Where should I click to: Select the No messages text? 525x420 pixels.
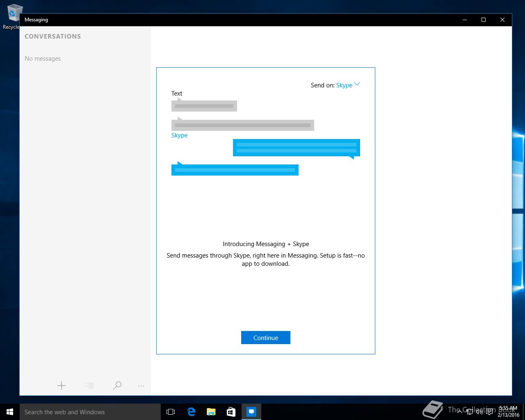click(43, 59)
